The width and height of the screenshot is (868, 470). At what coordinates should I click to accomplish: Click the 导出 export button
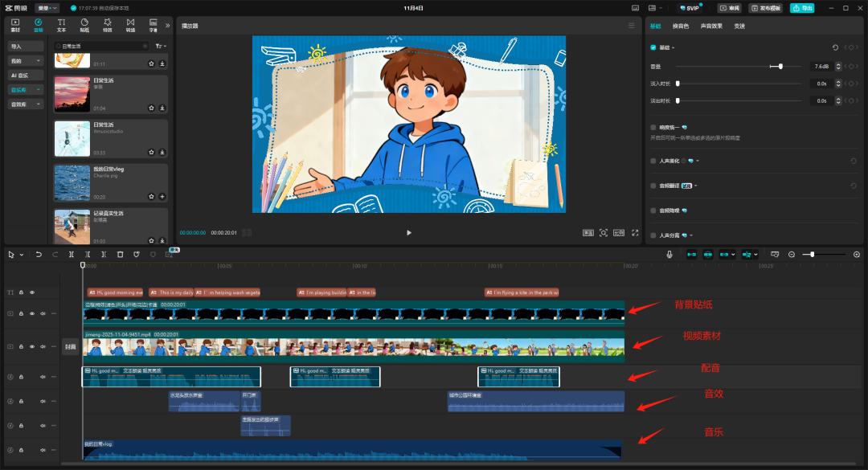[801, 8]
